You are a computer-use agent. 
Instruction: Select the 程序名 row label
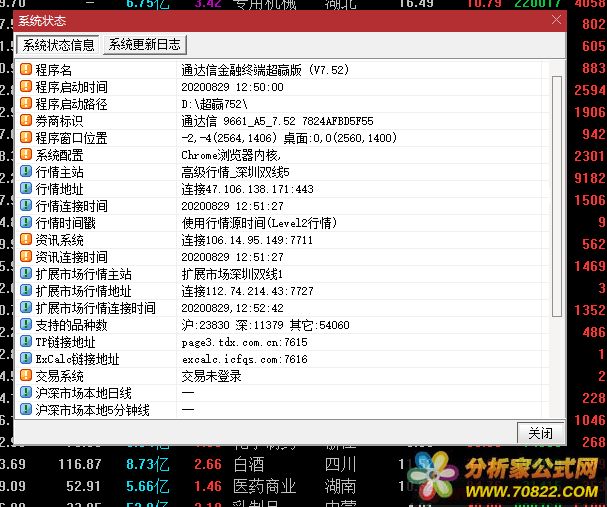[53, 70]
